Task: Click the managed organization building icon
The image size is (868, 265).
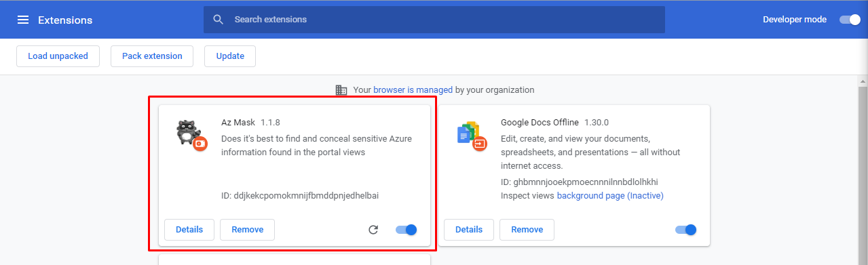Action: click(341, 89)
